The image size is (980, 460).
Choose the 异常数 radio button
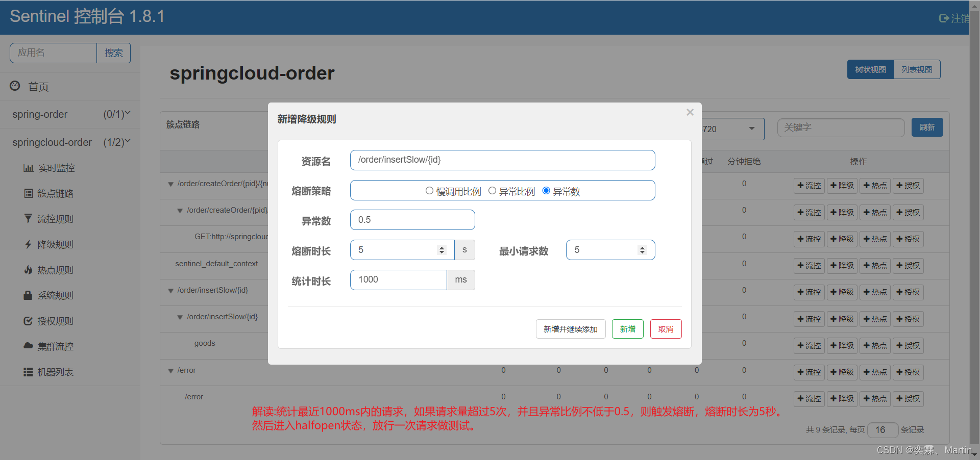546,191
